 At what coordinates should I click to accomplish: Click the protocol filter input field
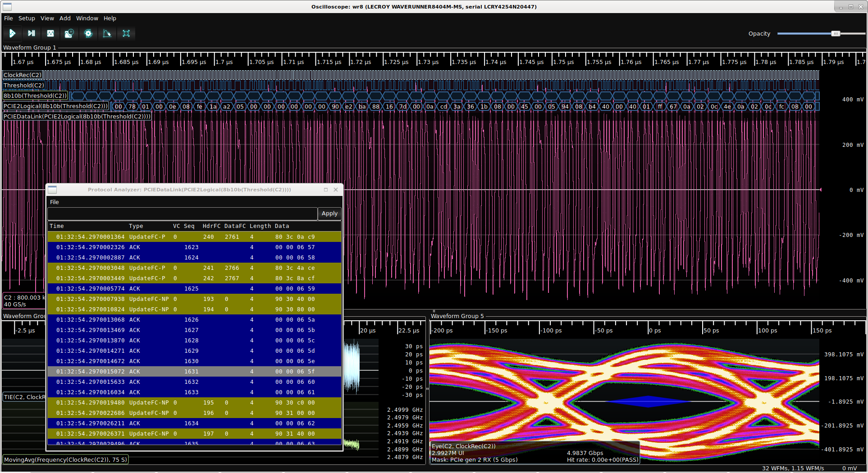coord(183,214)
